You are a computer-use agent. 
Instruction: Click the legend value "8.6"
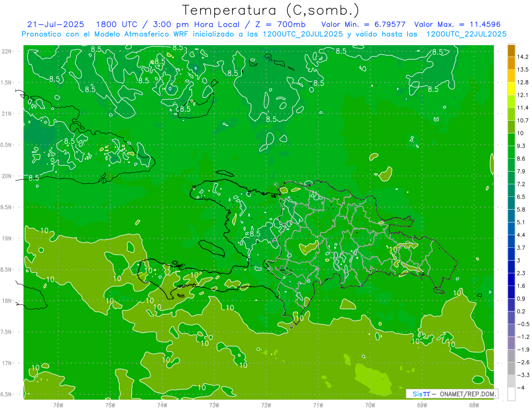(x=521, y=159)
